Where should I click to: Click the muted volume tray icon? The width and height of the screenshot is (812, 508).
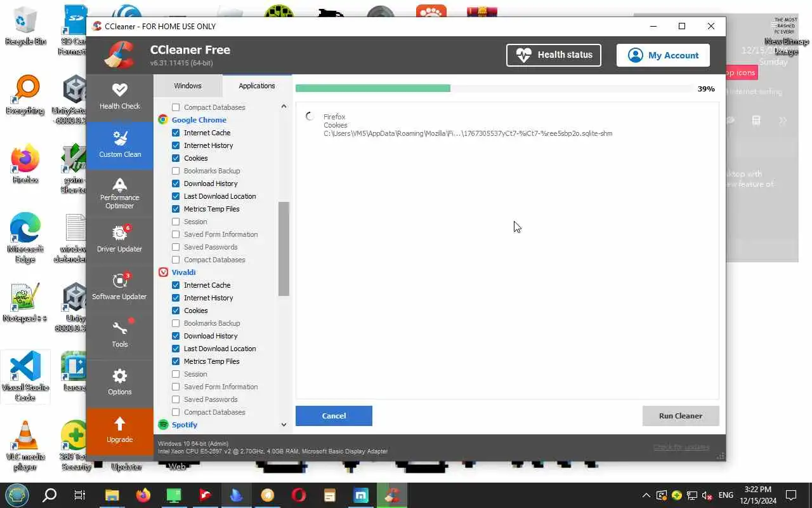click(707, 495)
